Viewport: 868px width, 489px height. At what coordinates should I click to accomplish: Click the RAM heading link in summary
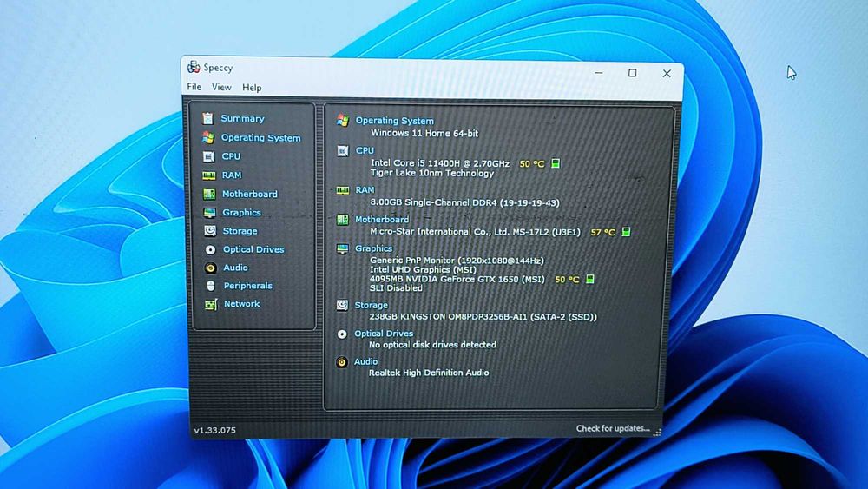365,190
